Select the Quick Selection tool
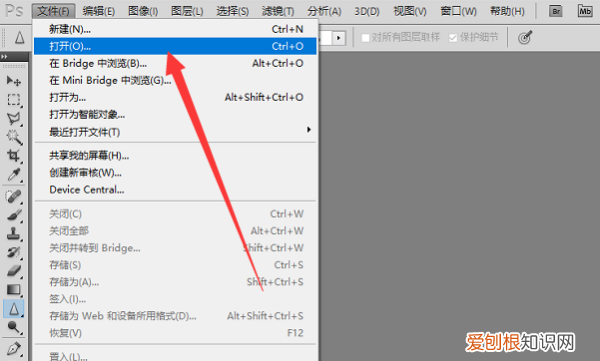This screenshot has width=600, height=361. click(14, 137)
